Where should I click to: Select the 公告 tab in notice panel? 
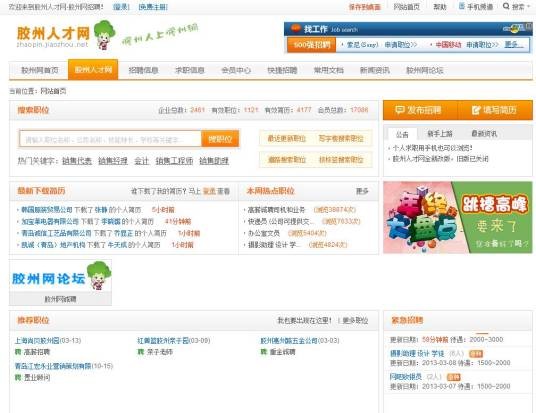point(402,134)
